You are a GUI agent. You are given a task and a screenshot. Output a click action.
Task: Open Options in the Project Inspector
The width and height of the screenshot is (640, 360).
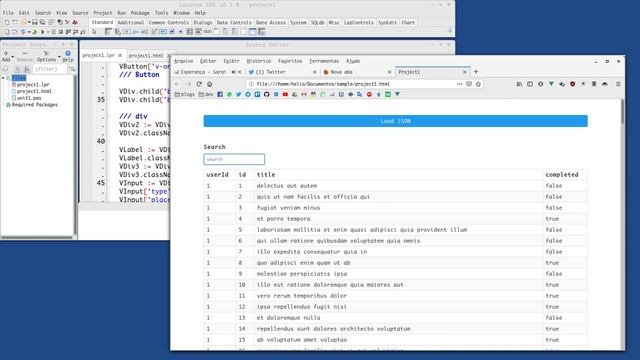pyautogui.click(x=46, y=56)
